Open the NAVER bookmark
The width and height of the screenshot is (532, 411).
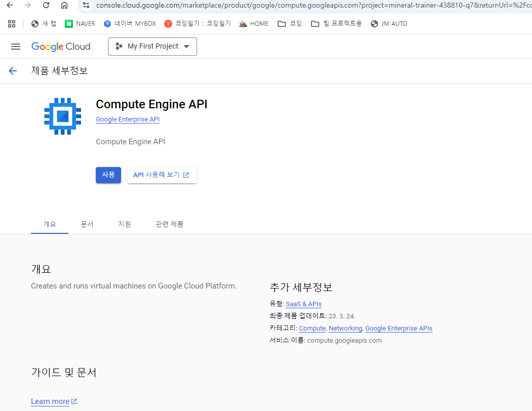[x=80, y=24]
